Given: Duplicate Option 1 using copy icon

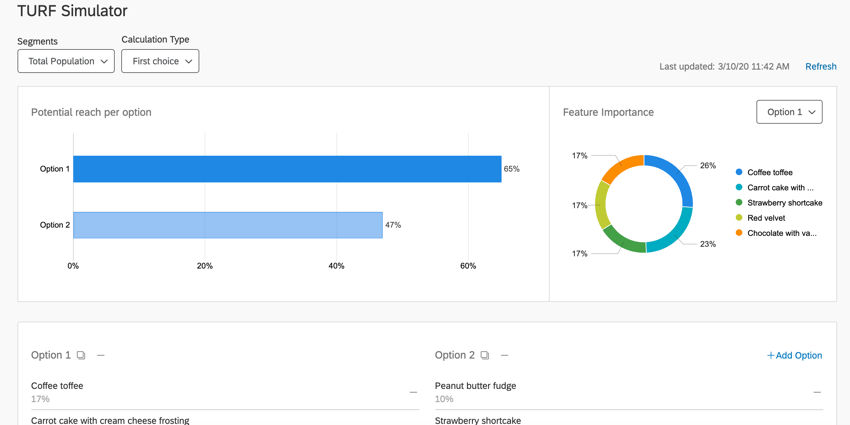Looking at the screenshot, I should point(81,355).
